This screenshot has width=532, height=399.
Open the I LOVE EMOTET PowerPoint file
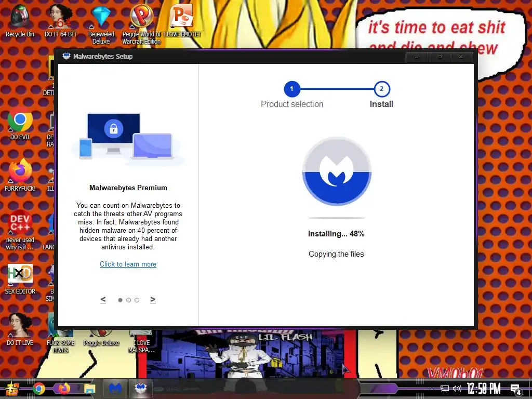[x=182, y=20]
